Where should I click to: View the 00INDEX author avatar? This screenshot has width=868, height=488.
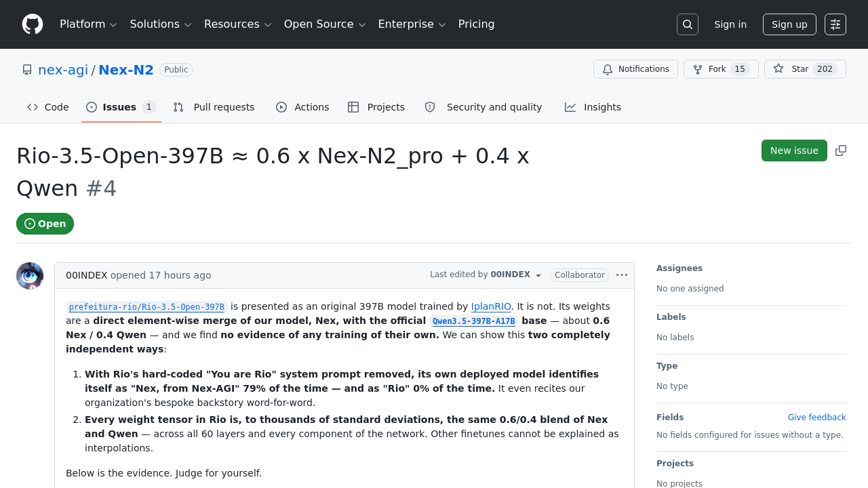(30, 276)
